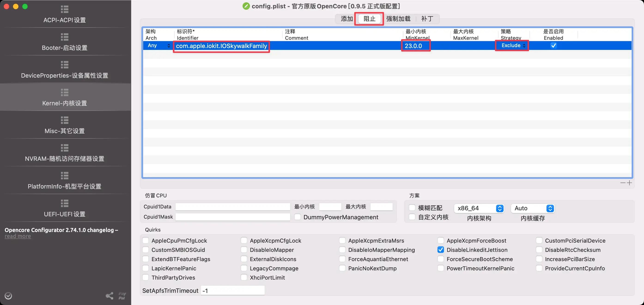Open the UEFI section list icon
644x305 pixels.
(x=64, y=204)
